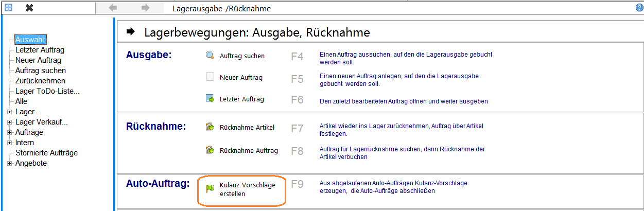The height and width of the screenshot is (211, 644).
Task: Select the Aufträge tree label
Action: tap(29, 132)
